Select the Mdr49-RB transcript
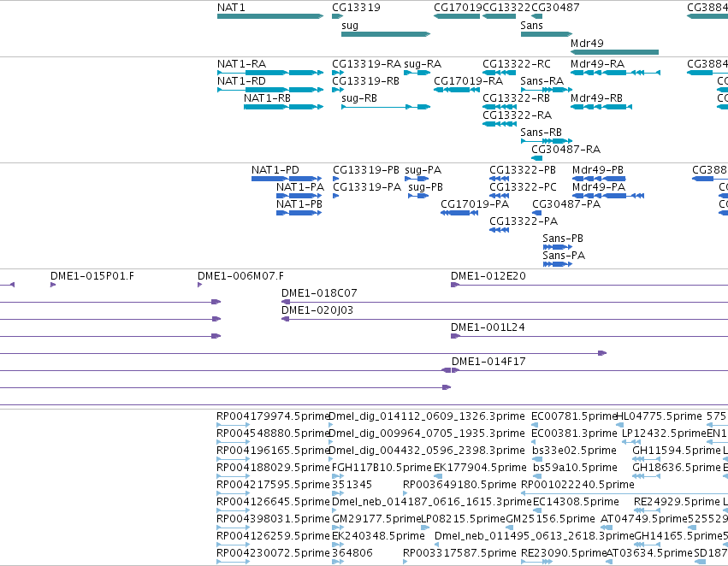Viewport: 728px width, 566px height. (601, 107)
